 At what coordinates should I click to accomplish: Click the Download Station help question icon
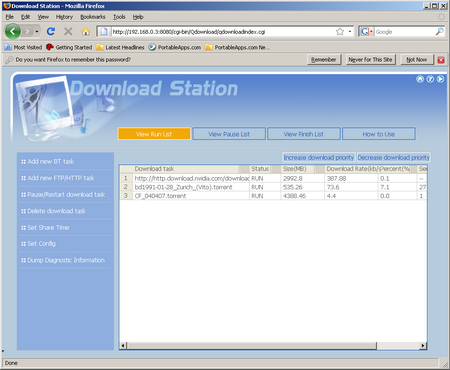click(430, 79)
